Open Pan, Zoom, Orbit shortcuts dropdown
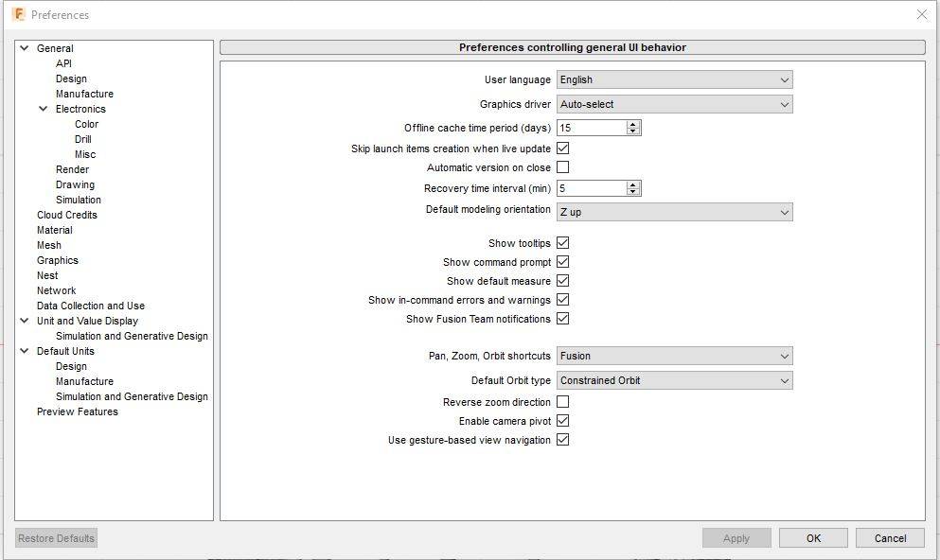 [674, 356]
